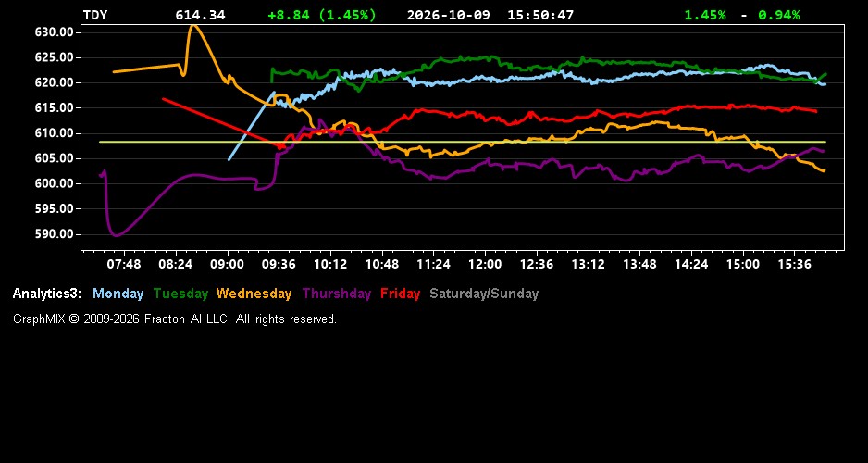This screenshot has height=463, width=868.
Task: Click the GraphMIX copyright notice
Action: (175, 319)
